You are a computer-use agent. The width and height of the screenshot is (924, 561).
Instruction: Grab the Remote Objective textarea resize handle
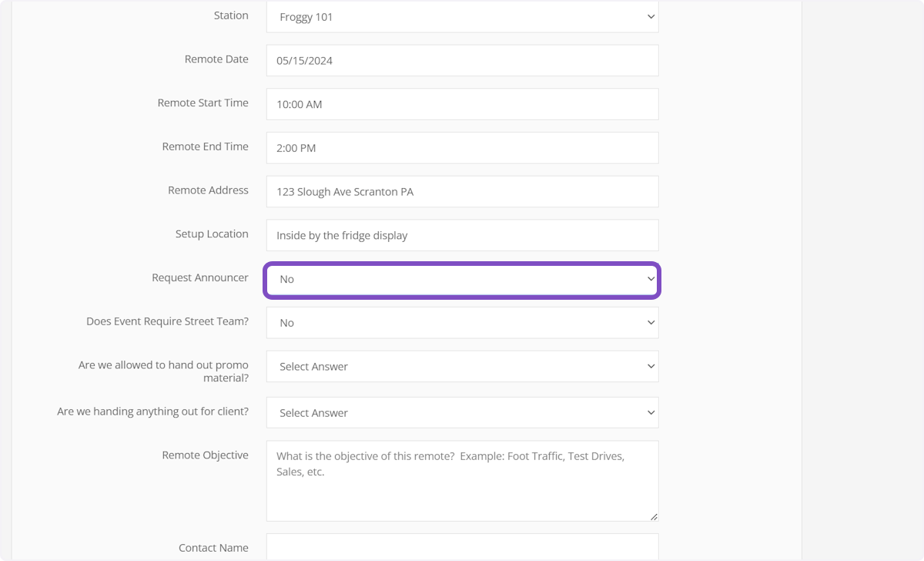coord(654,516)
